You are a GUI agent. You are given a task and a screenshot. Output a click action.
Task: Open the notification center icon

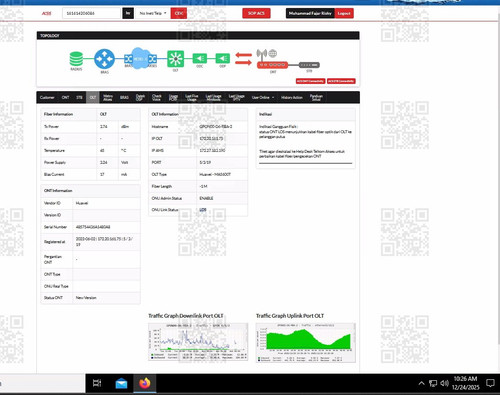[490, 383]
